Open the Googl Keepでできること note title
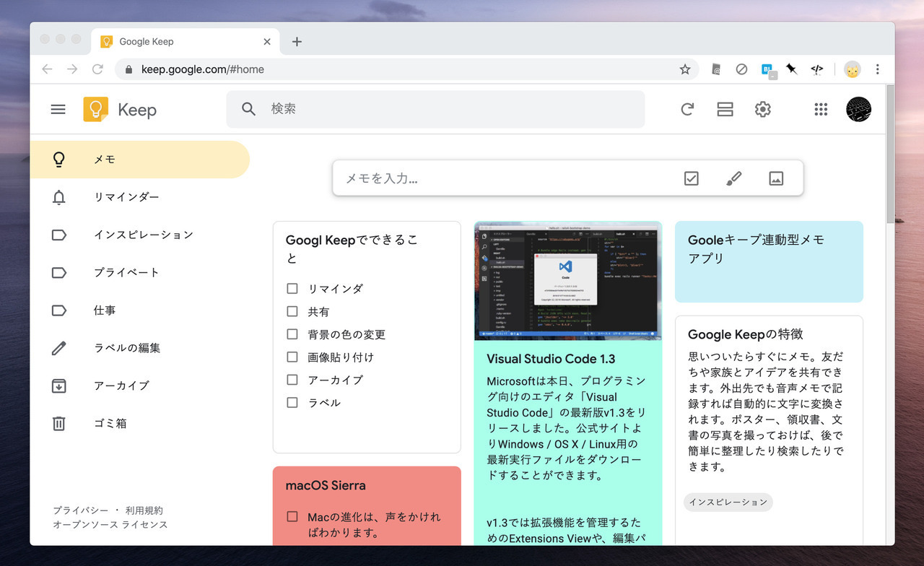 (352, 249)
